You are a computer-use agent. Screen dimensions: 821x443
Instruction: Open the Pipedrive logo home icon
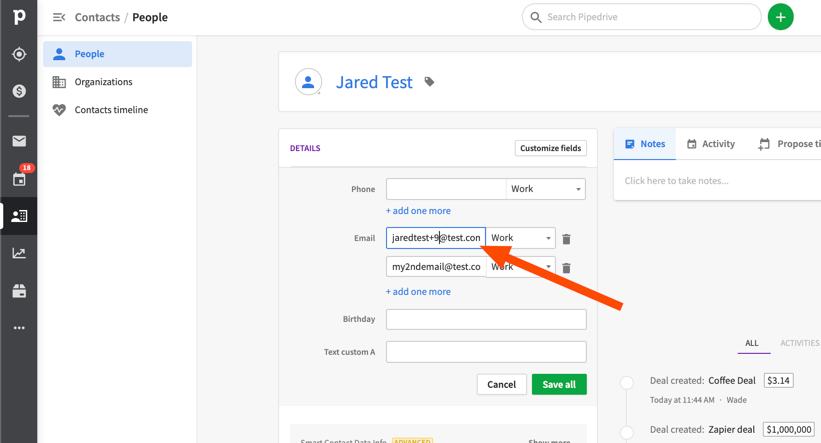click(x=19, y=16)
